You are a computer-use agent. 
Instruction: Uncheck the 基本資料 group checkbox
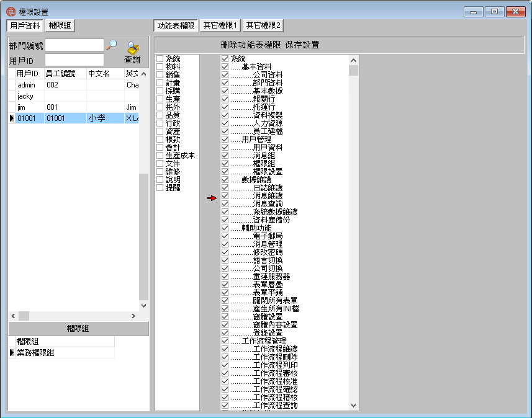click(225, 67)
